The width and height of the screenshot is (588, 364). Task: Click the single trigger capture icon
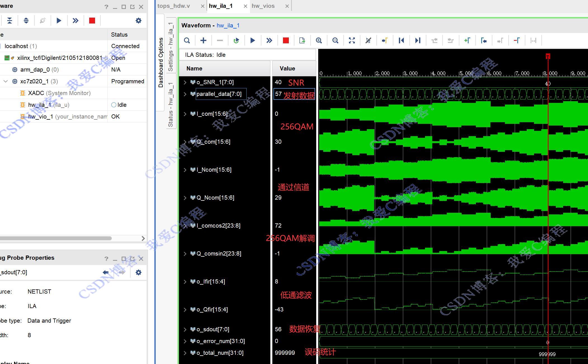tap(252, 40)
